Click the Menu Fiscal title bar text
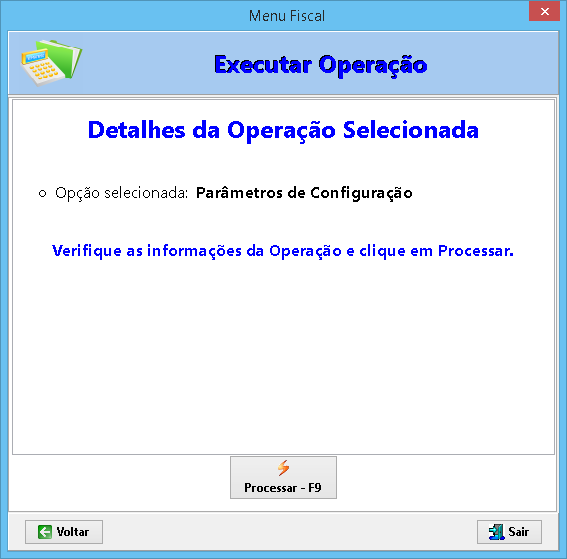Image resolution: width=567 pixels, height=559 pixels. [x=287, y=16]
